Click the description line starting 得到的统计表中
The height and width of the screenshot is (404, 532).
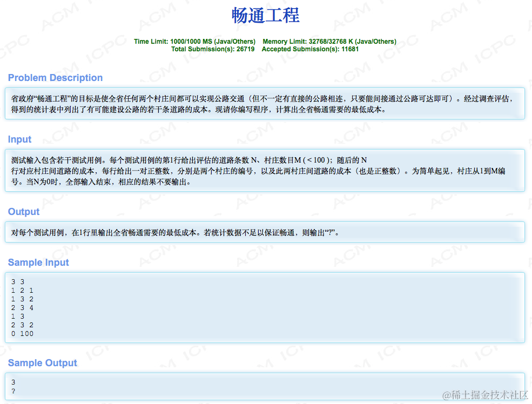[198, 110]
